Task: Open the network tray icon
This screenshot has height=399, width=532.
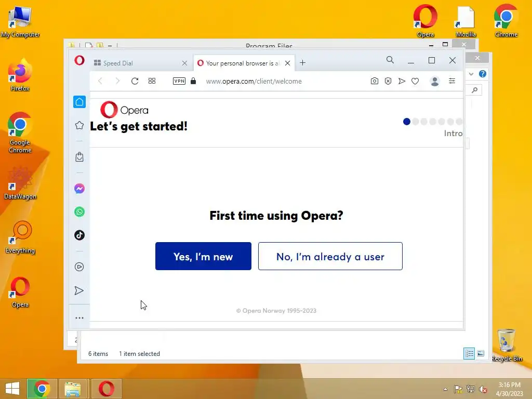Action: (x=471, y=389)
